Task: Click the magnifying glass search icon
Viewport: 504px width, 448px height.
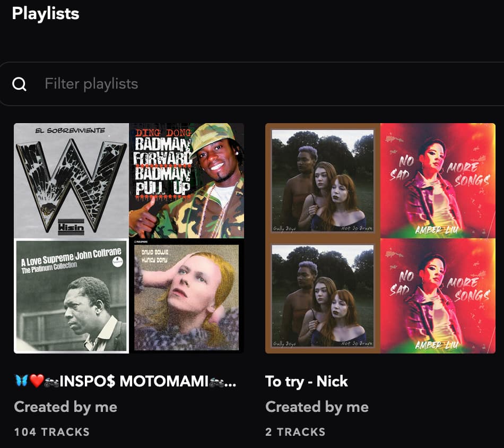Action: tap(20, 84)
